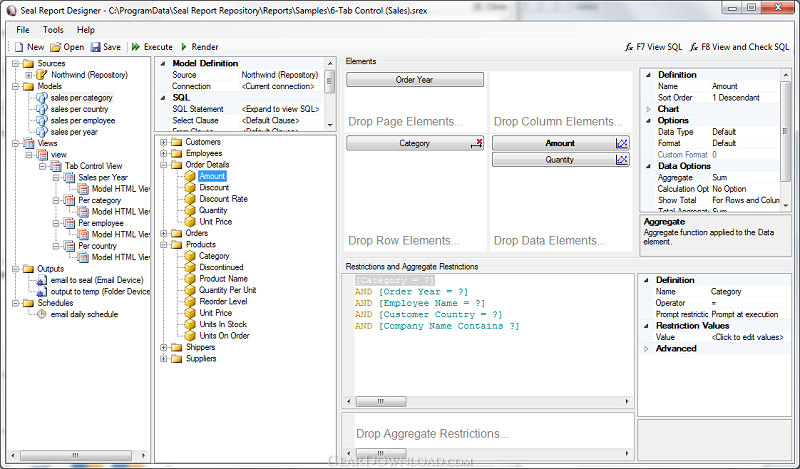Image resolution: width=800 pixels, height=469 pixels.
Task: Click F8 View and Check SQL
Action: (x=739, y=47)
